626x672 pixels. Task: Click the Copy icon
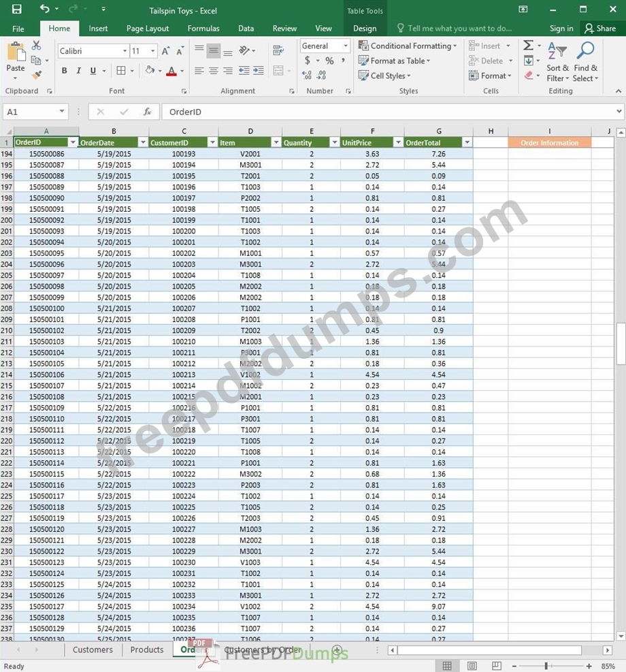(x=36, y=61)
